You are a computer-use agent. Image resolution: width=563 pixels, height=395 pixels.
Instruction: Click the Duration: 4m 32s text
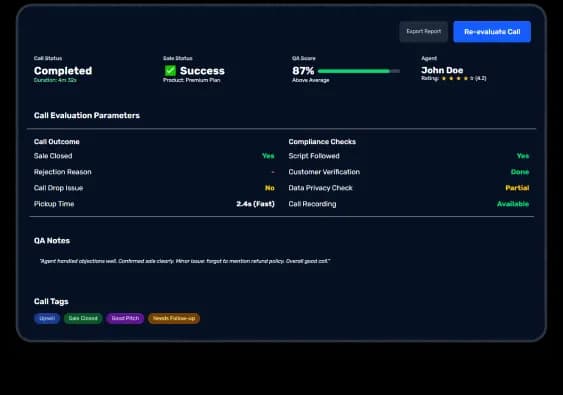(55, 80)
